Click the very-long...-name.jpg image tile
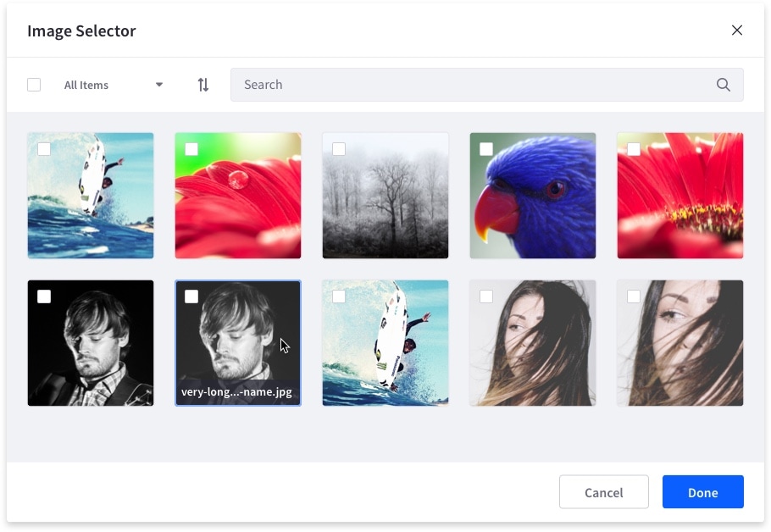This screenshot has width=771, height=532. (x=238, y=343)
